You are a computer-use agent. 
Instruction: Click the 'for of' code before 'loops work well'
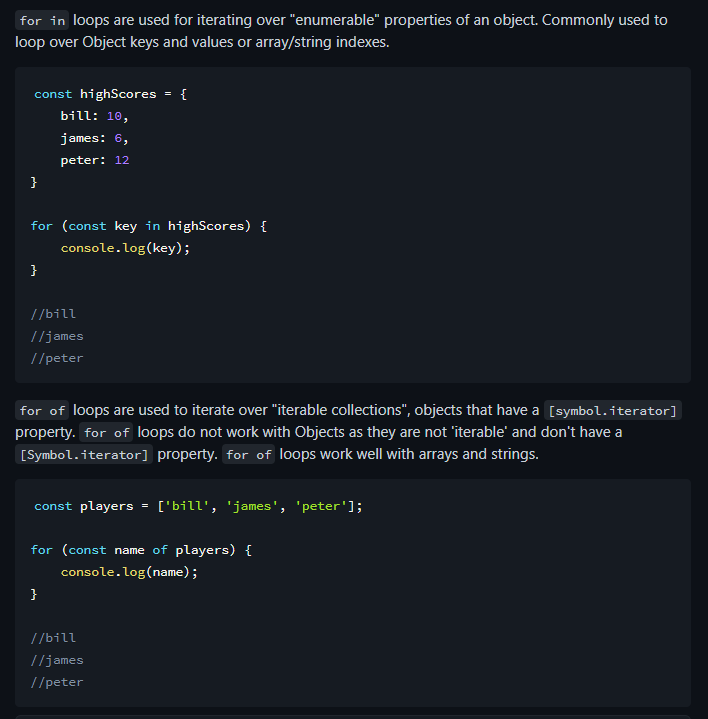249,454
